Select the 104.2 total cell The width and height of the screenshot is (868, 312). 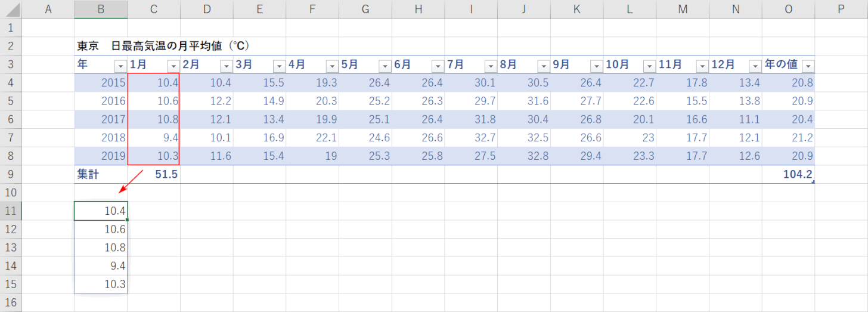point(789,174)
